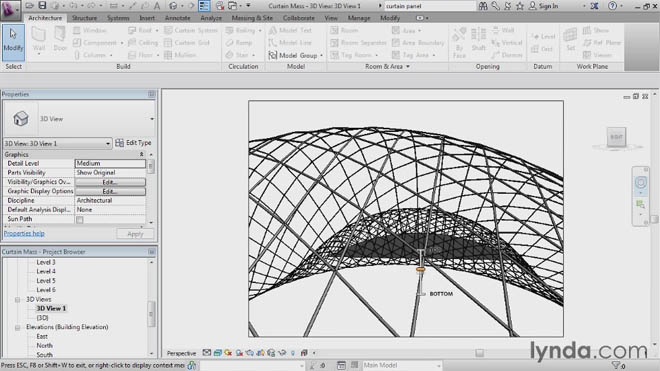Viewport: 660px width, 371px height.
Task: Click the ViewCube in the 3D view
Action: [x=616, y=137]
